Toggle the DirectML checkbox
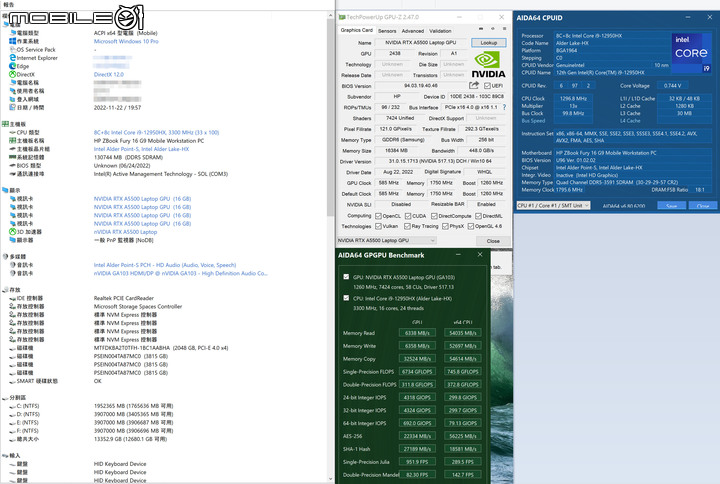 pos(478,216)
